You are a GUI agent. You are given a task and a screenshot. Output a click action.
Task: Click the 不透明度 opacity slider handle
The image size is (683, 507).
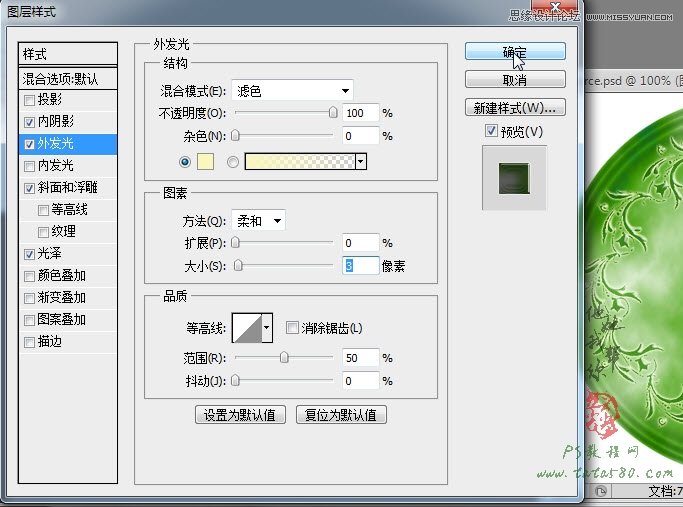coord(333,113)
